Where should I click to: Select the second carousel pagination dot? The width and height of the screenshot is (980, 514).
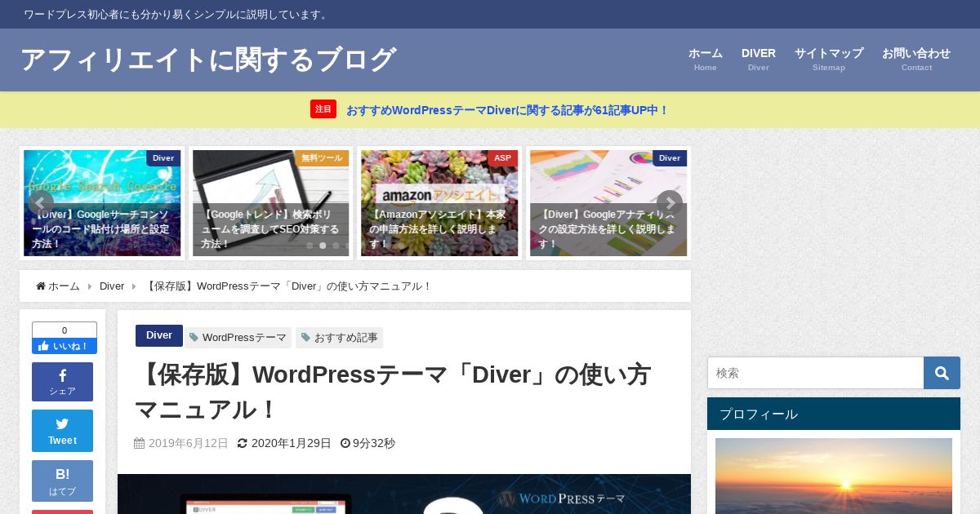tap(323, 246)
